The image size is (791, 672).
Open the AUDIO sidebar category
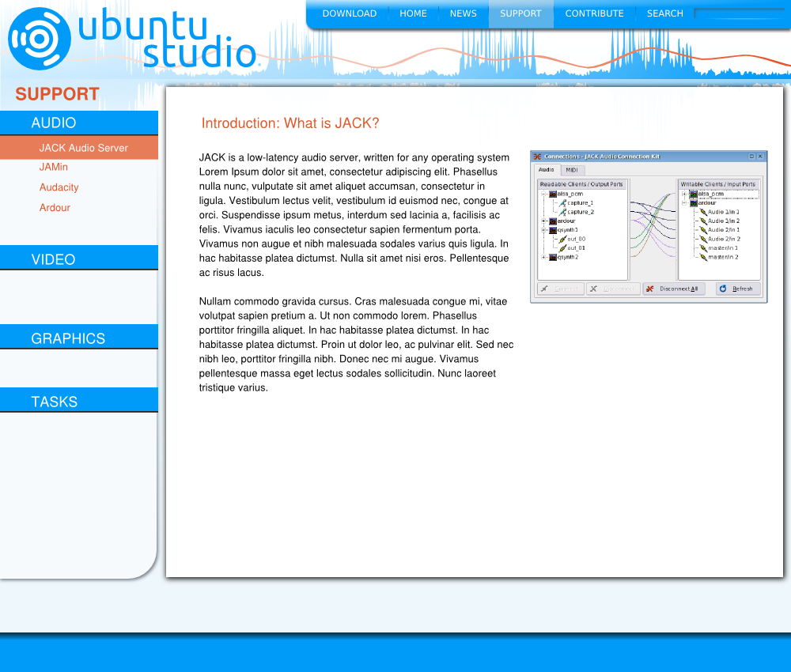[x=78, y=123]
